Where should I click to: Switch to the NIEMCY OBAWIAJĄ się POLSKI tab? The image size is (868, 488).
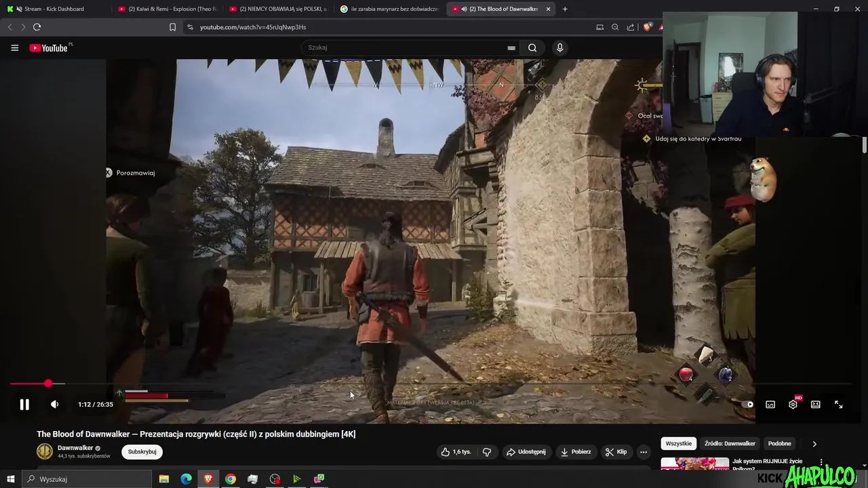(278, 9)
